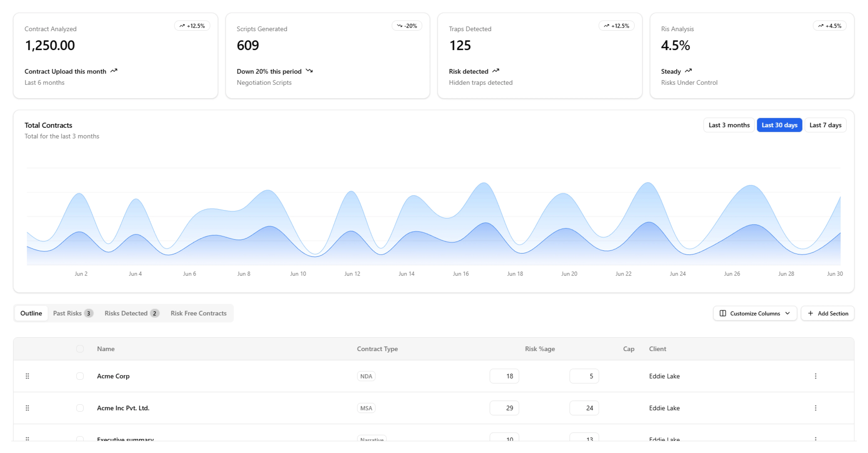The image size is (868, 453).
Task: Click the Acme Corp risk percentage field
Action: (504, 376)
